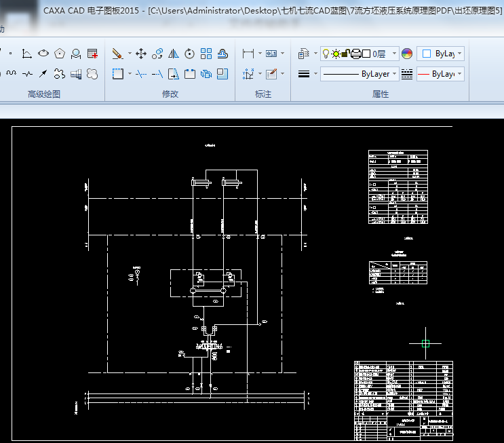Choose the rotate tool icon
504x443 pixels.
tap(190, 53)
